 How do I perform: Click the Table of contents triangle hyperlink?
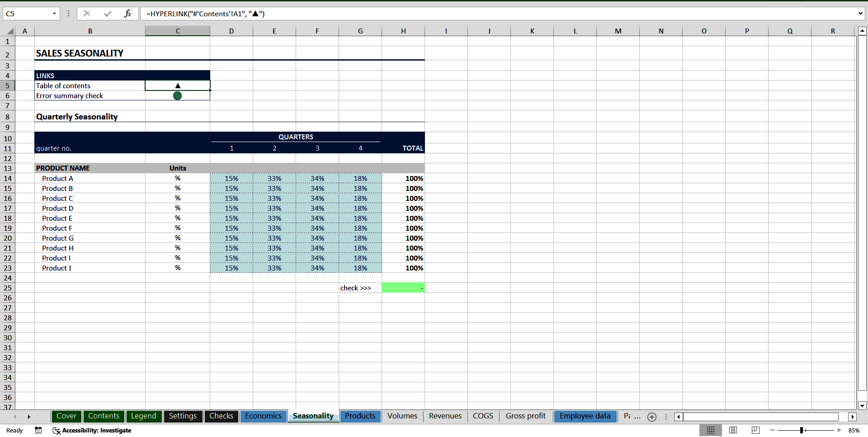click(178, 85)
